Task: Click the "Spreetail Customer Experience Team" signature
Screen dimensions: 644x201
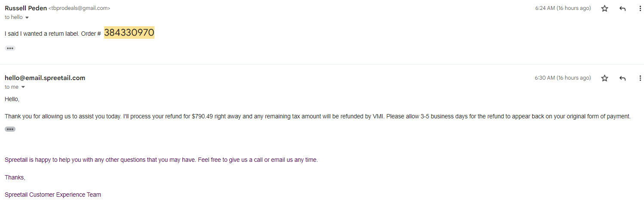Action: pyautogui.click(x=53, y=195)
